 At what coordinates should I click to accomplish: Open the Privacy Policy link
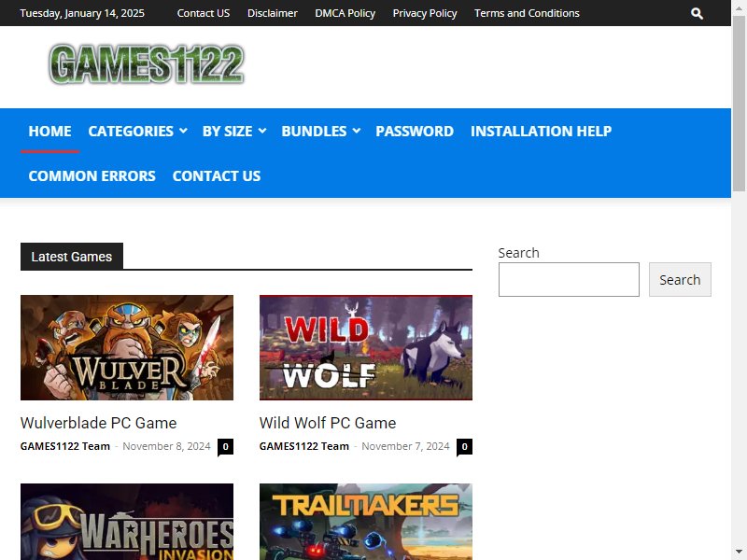point(425,13)
